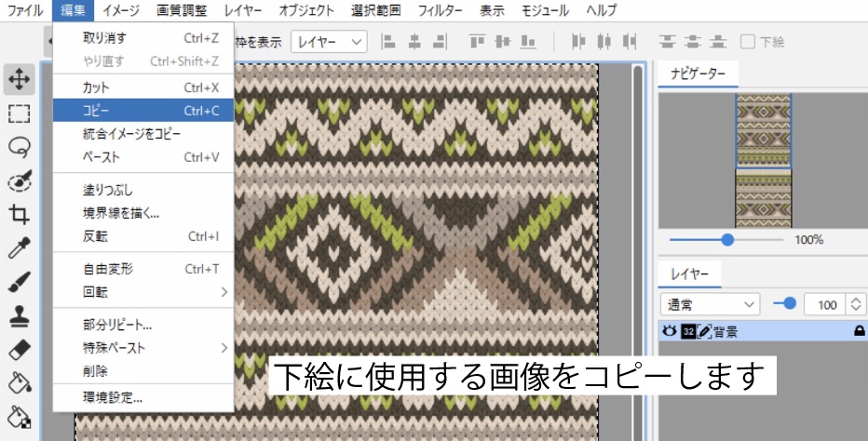Click align right edges icon
868x441 pixels.
441,42
